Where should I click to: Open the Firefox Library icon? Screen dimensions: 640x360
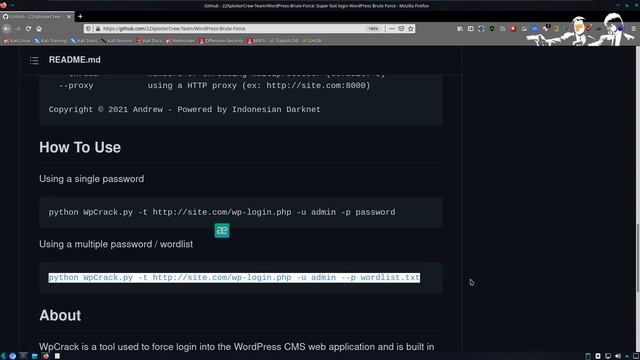(x=460, y=29)
